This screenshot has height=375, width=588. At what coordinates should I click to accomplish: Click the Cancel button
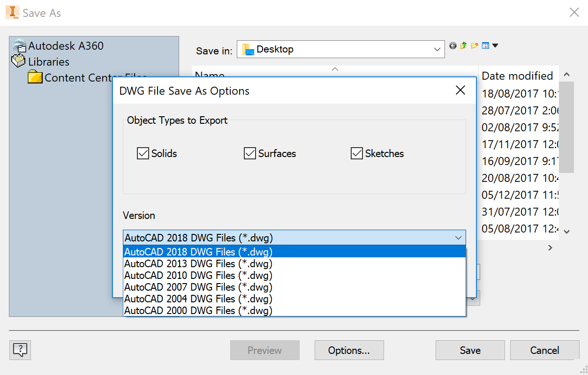tap(544, 350)
